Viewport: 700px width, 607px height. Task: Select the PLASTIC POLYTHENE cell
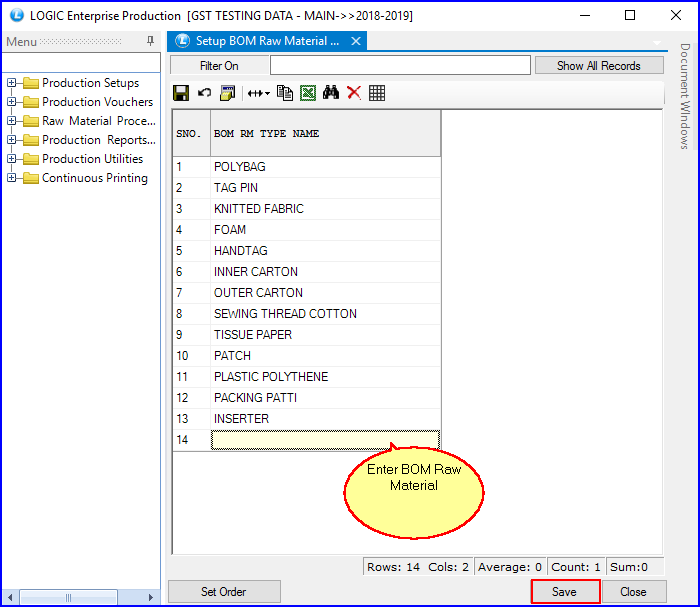pyautogui.click(x=325, y=377)
